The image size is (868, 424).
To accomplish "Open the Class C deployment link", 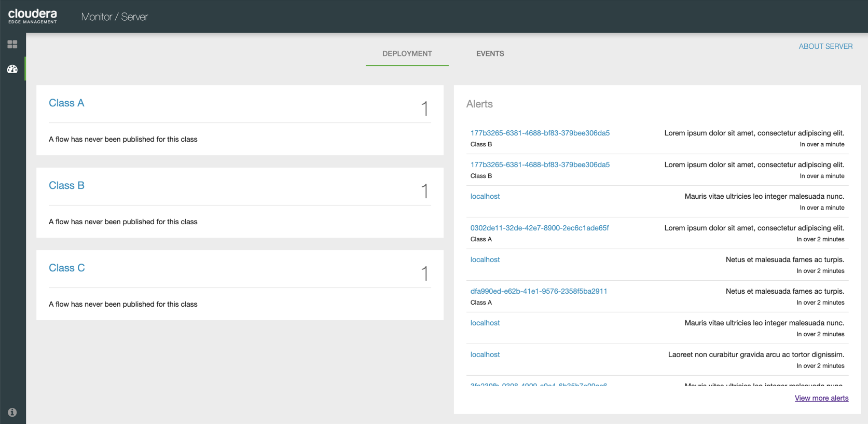I will click(x=67, y=268).
